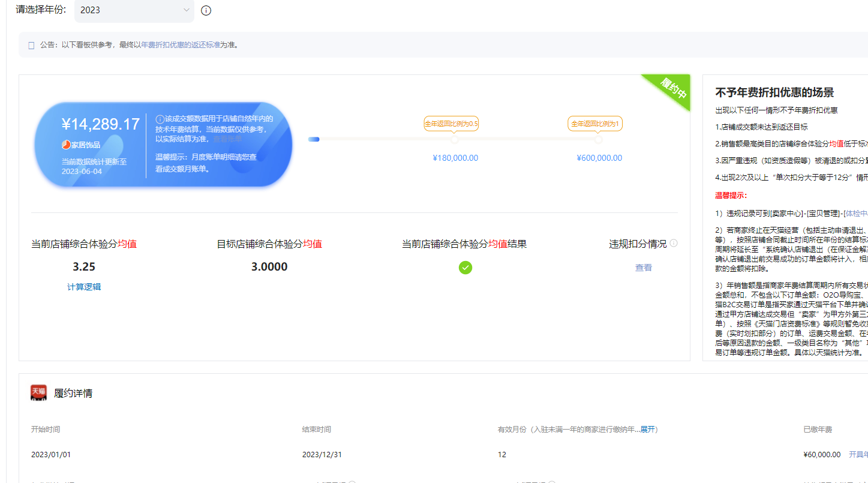Click the end date 2023/12/31
The height and width of the screenshot is (483, 868).
point(322,455)
